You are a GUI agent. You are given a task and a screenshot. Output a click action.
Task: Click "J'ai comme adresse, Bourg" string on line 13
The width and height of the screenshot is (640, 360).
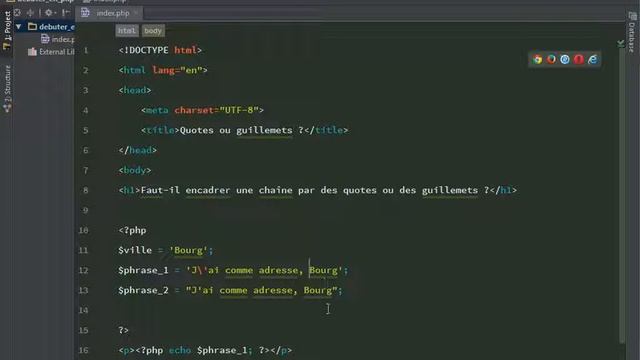(x=261, y=290)
